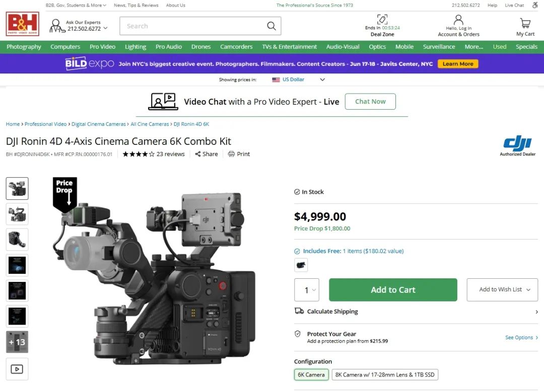Expand B2B, Gov, Students & More menu
The height and width of the screenshot is (392, 544).
(76, 5)
